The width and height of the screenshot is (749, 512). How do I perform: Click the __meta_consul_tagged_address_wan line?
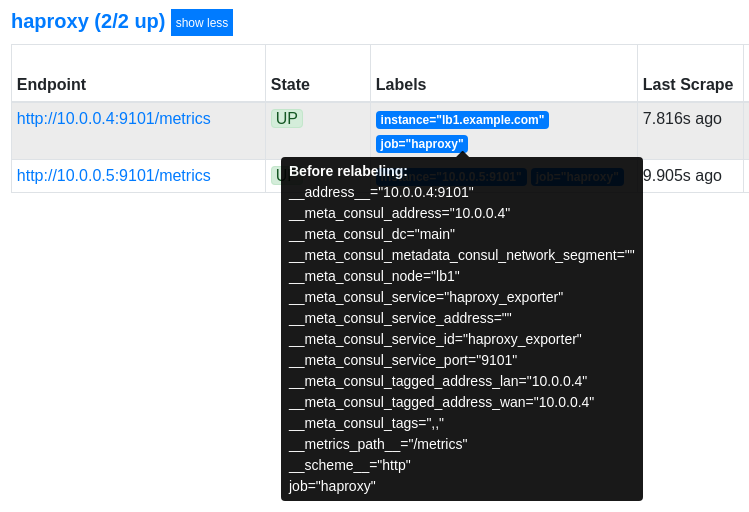(x=441, y=402)
